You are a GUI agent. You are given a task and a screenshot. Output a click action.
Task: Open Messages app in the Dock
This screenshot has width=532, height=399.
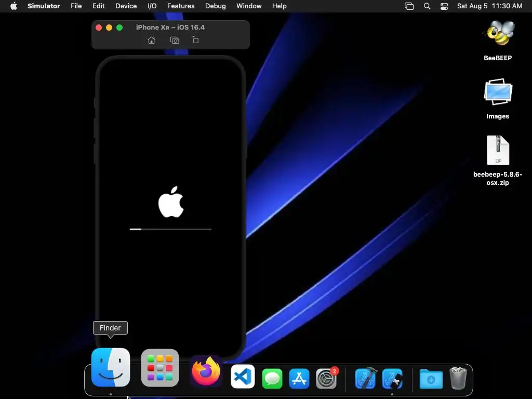pyautogui.click(x=272, y=378)
